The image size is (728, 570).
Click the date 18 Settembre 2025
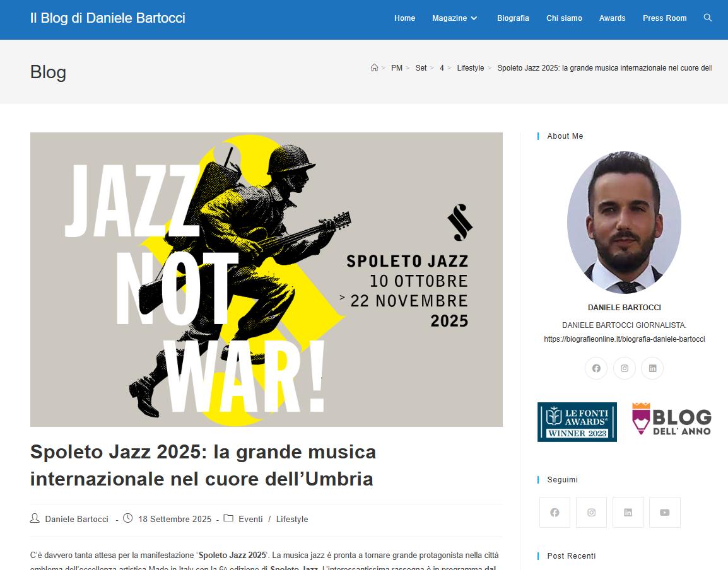[x=175, y=519]
